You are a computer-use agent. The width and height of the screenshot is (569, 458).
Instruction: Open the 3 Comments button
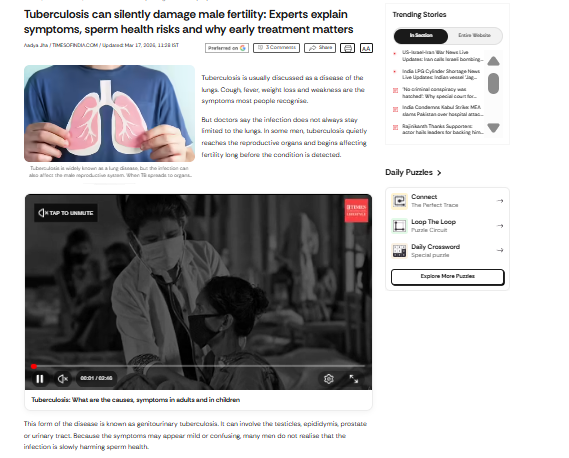[x=277, y=48]
